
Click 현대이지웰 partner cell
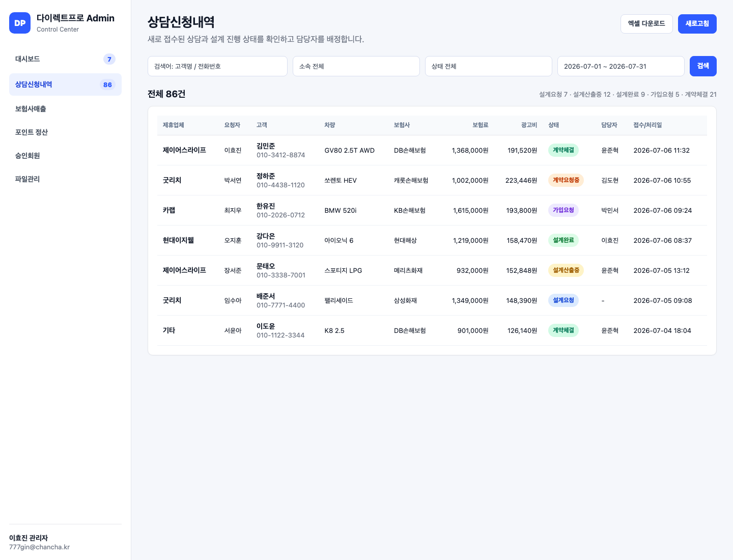click(x=178, y=240)
